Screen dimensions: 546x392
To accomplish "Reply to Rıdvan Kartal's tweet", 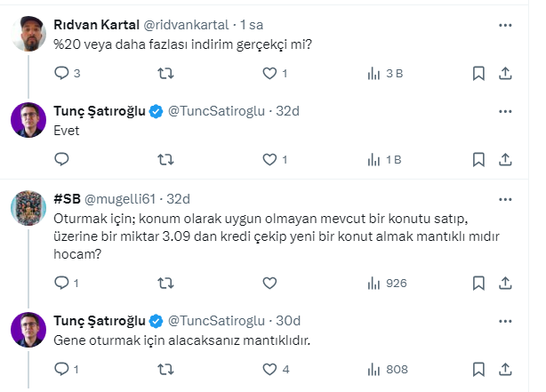I will coord(61,74).
